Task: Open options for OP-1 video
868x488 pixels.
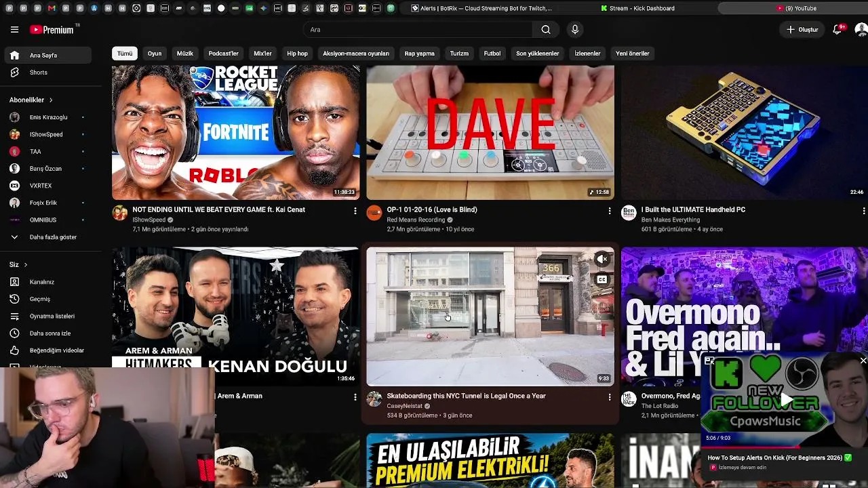Action: click(609, 211)
